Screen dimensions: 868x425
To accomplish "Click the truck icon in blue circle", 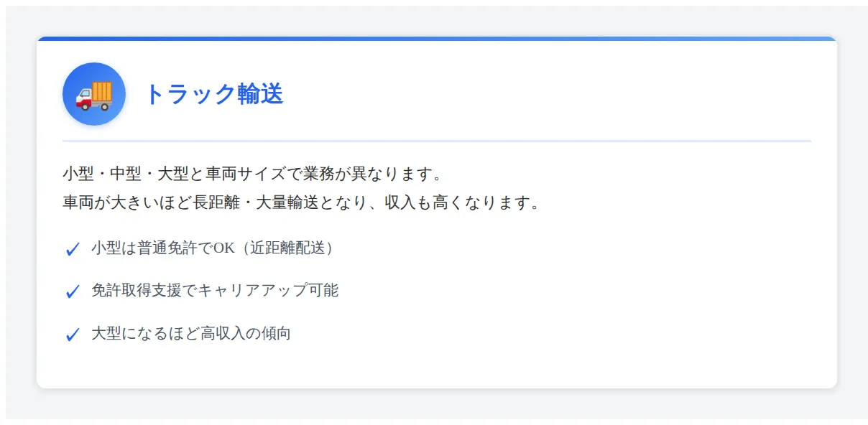I will pyautogui.click(x=94, y=94).
